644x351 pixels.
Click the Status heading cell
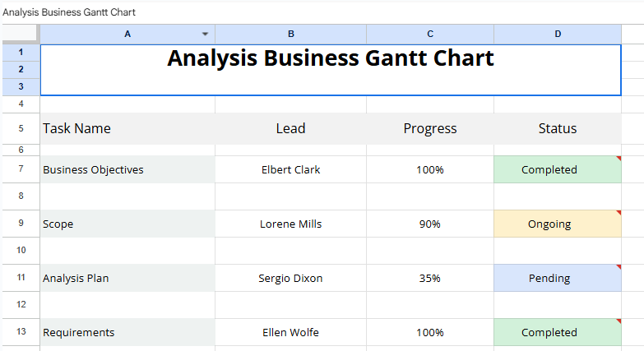[x=558, y=128]
